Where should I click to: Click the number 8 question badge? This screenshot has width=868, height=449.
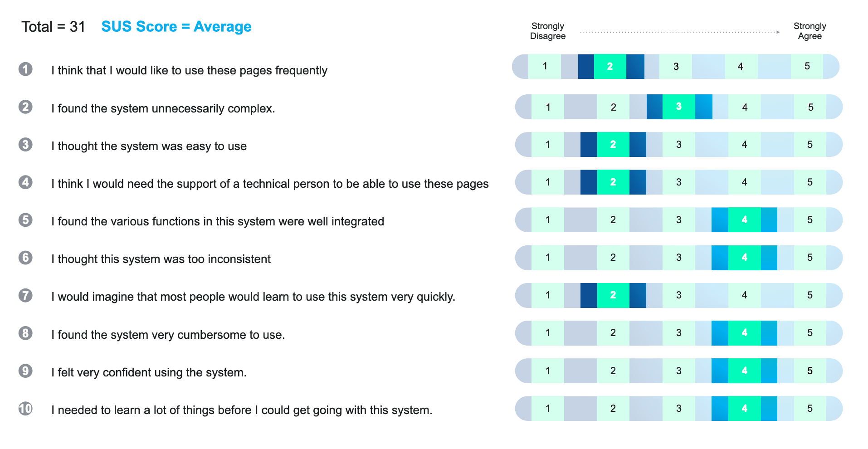[25, 333]
